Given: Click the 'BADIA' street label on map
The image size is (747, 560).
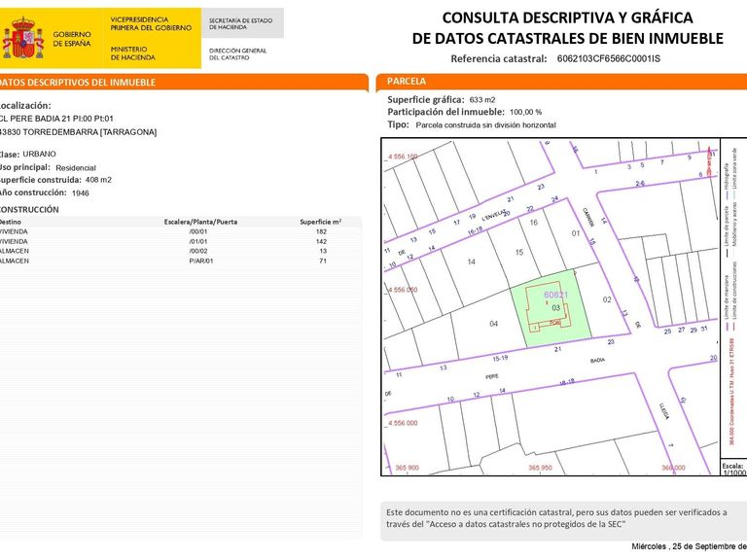Looking at the screenshot, I should tap(597, 361).
